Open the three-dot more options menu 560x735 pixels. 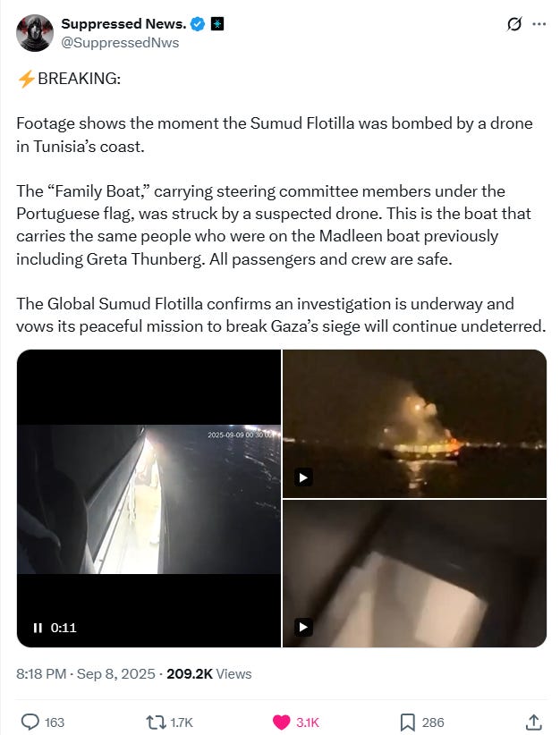(x=539, y=24)
